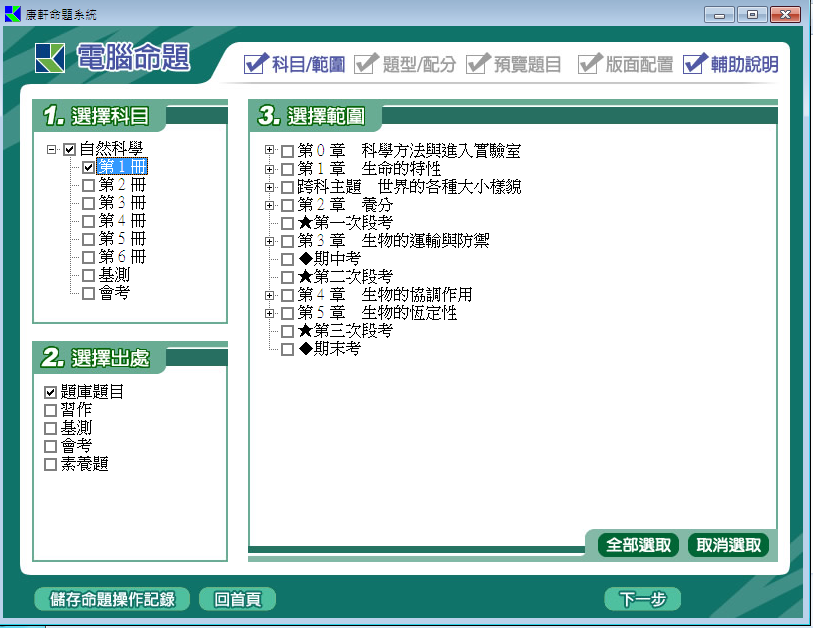Image resolution: width=813 pixels, height=628 pixels.
Task: Check the 第 0 章 range checkbox
Action: click(287, 151)
